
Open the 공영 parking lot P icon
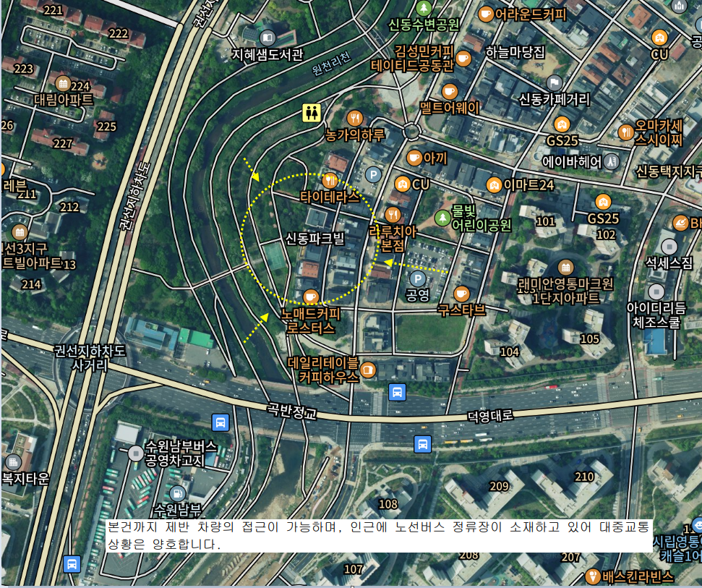click(x=418, y=279)
